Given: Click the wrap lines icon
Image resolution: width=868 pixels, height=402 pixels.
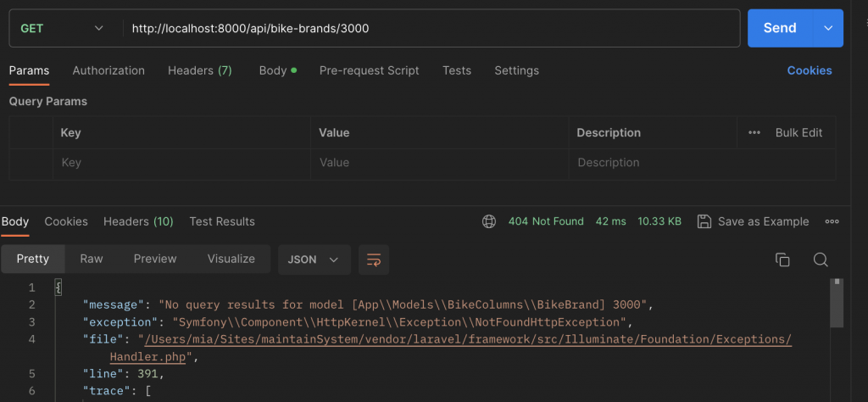Looking at the screenshot, I should pyautogui.click(x=373, y=260).
